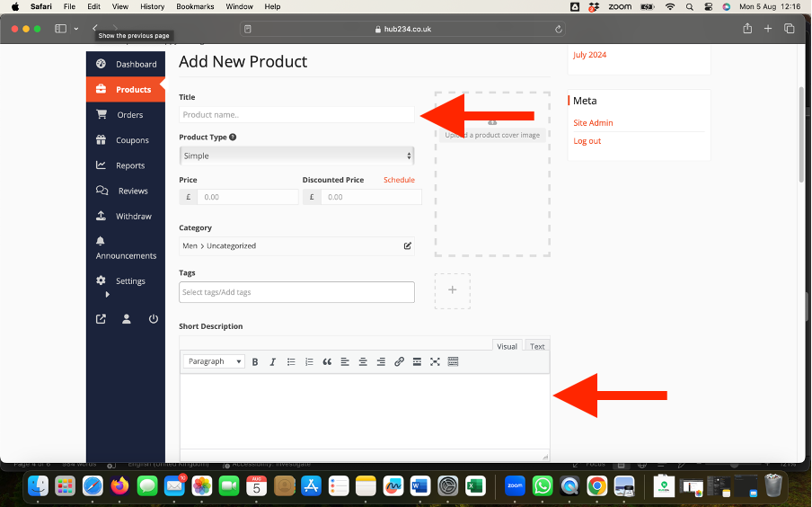This screenshot has height=507, width=812.
Task: Open the Product Type dropdown
Action: tap(296, 156)
